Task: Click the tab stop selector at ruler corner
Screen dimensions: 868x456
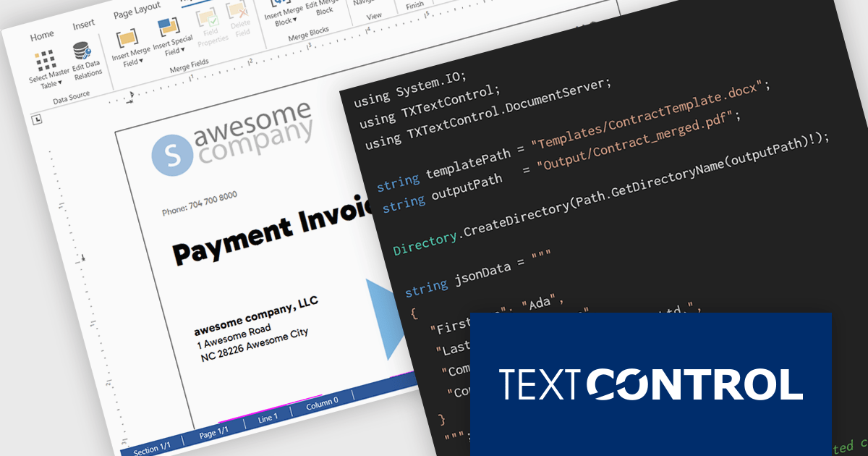Action: click(x=38, y=119)
